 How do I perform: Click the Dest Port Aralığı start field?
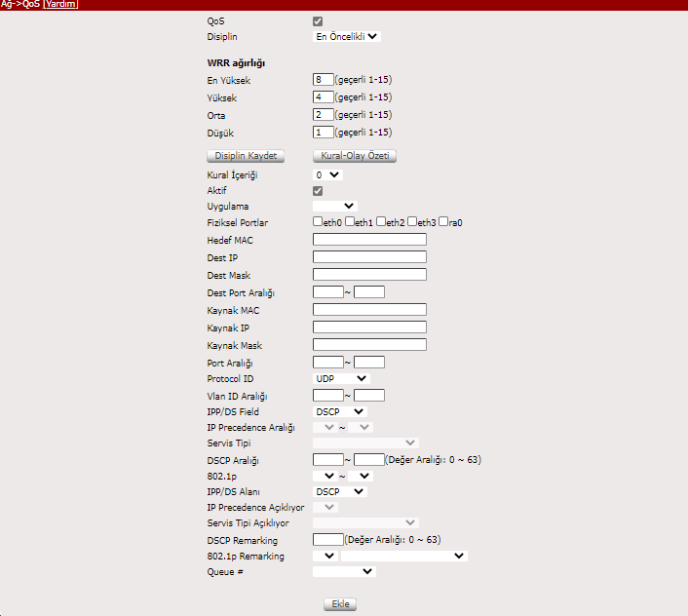point(328,291)
